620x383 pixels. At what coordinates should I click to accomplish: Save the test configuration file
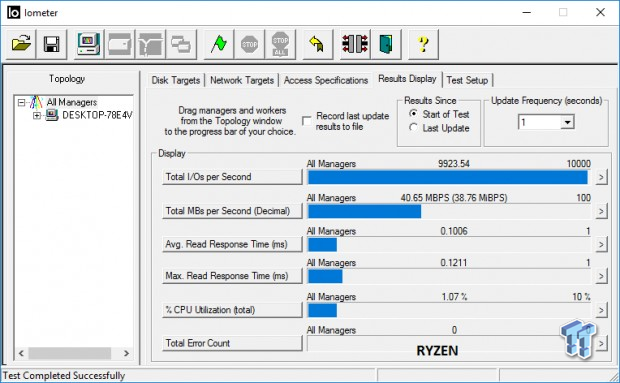(52, 44)
